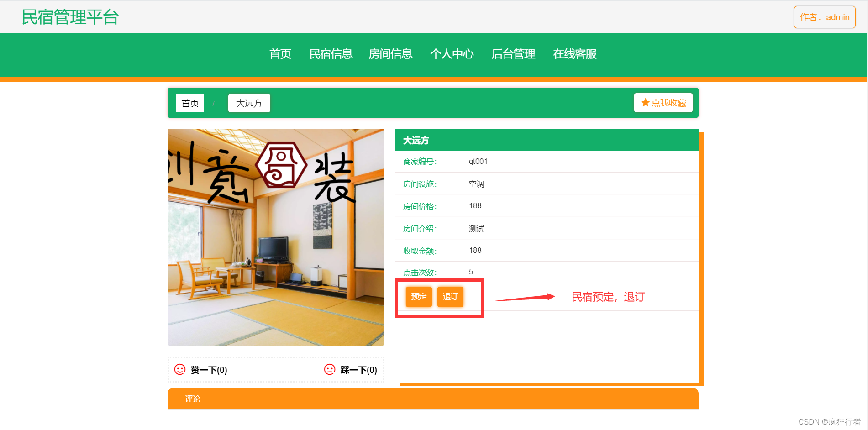Click the 评论 section header
868x430 pixels.
[x=433, y=399]
